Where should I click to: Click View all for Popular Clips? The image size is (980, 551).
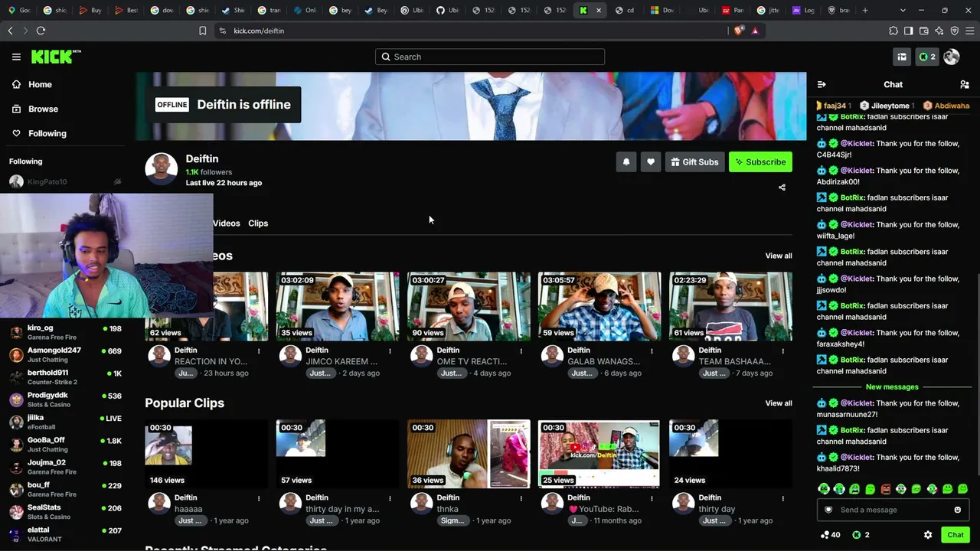coord(779,403)
